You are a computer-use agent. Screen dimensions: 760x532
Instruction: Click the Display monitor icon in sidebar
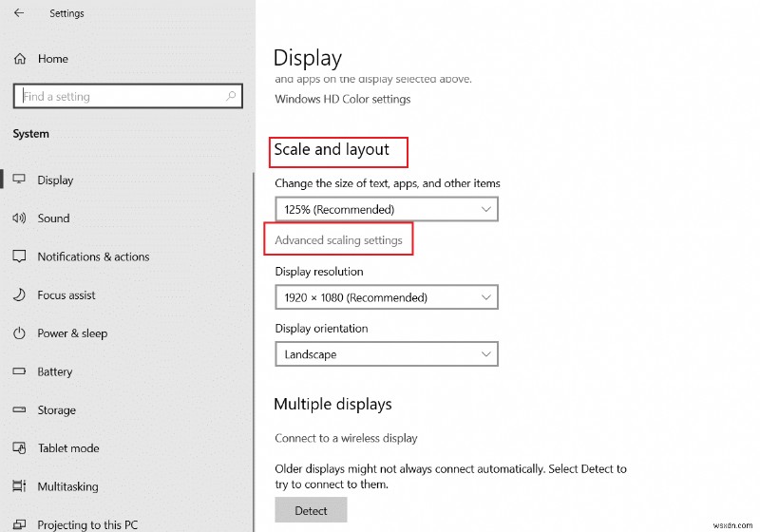[19, 180]
